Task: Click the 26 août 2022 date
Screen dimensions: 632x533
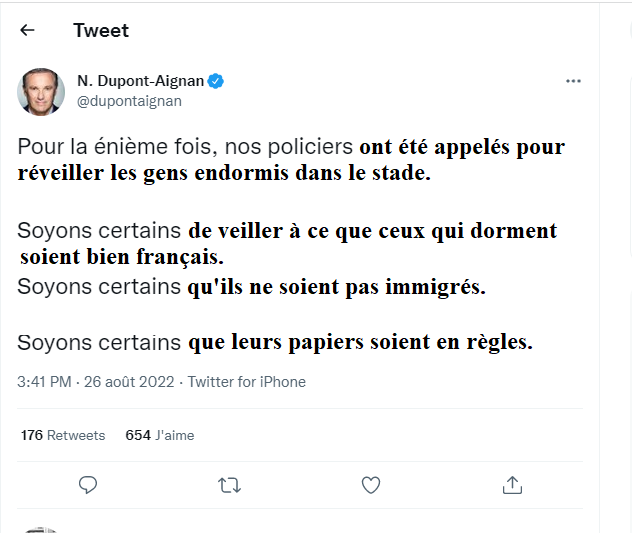Action: coord(128,382)
